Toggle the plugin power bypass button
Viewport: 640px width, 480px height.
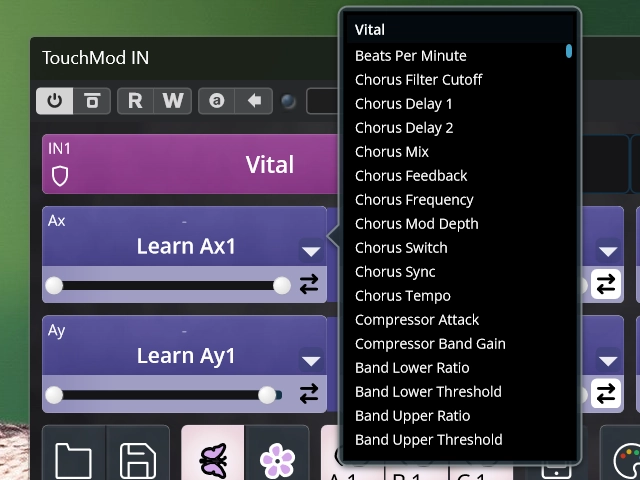(x=55, y=101)
